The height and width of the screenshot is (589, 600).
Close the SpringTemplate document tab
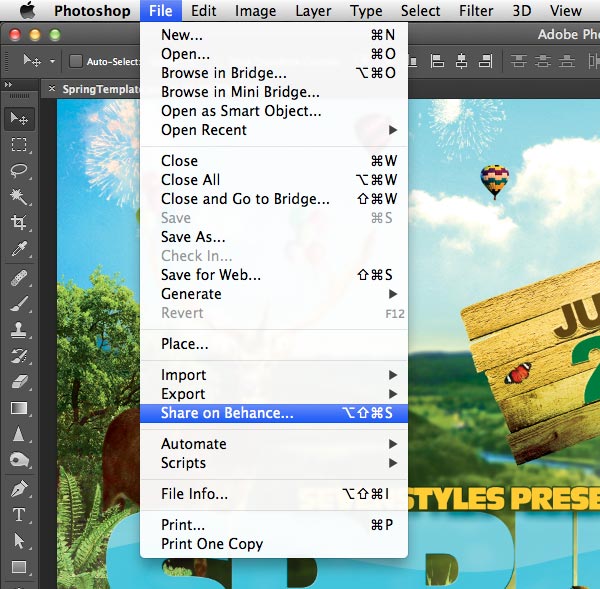click(52, 89)
